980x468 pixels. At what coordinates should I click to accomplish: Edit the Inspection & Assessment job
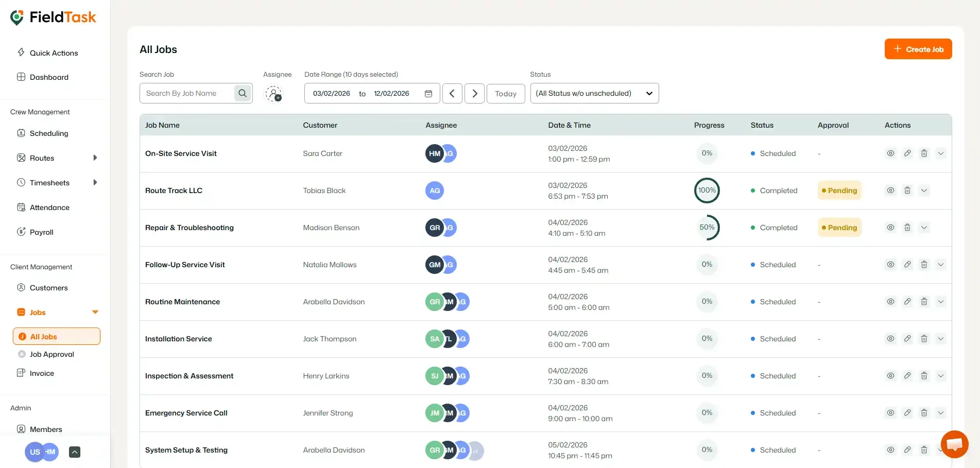(907, 376)
